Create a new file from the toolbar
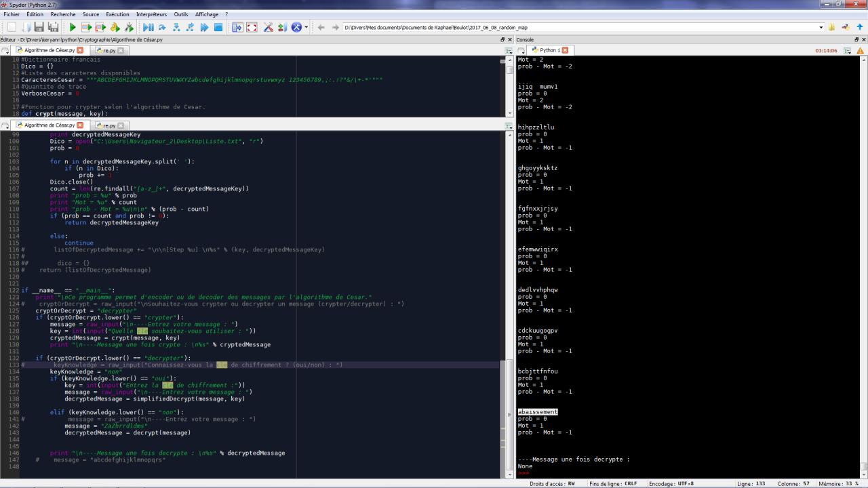Screen dimensions: 868x488 pyautogui.click(x=11, y=27)
